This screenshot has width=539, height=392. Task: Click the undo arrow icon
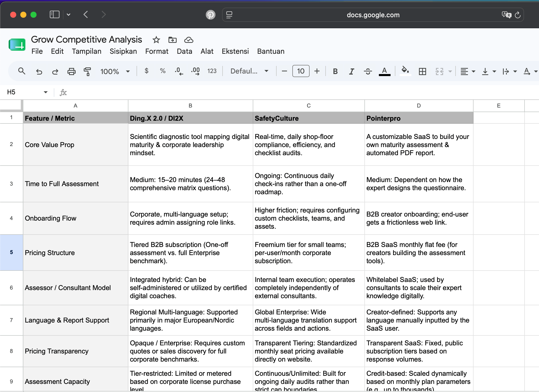(x=39, y=72)
